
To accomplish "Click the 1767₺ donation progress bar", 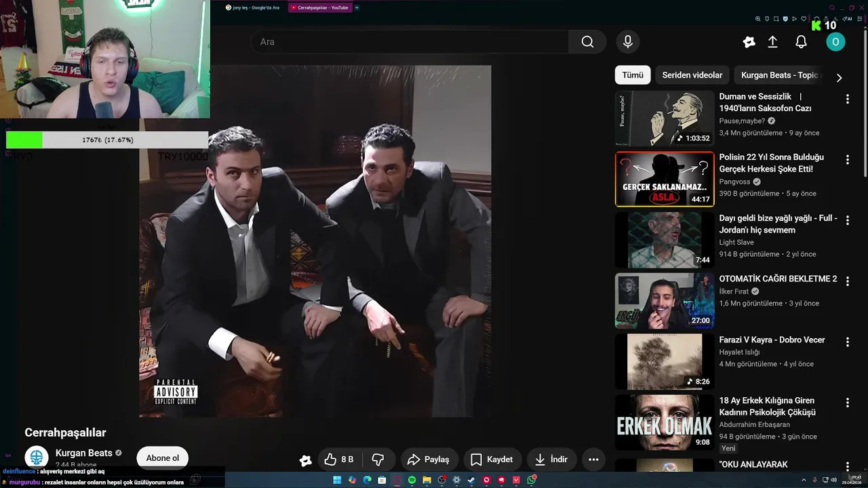I will (x=107, y=140).
